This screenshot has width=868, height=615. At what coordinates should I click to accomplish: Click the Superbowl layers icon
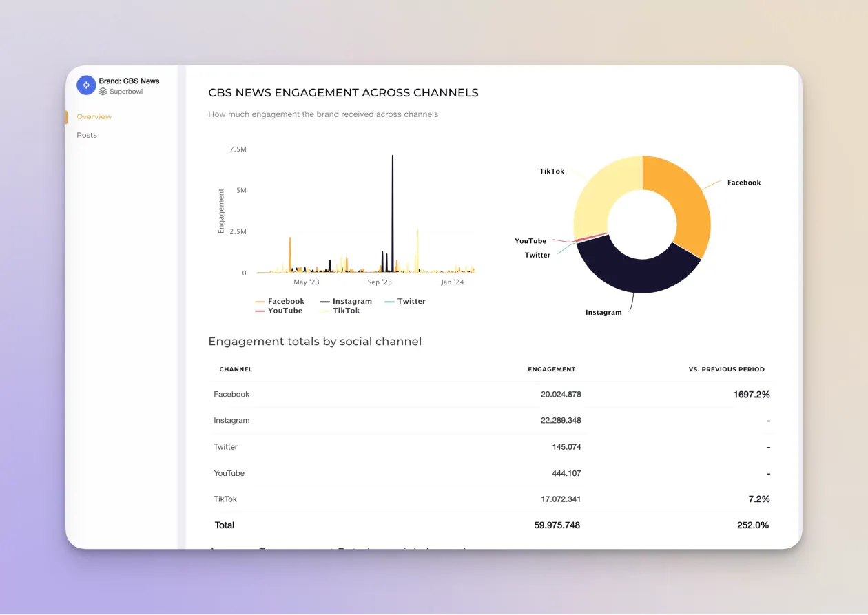[x=103, y=91]
